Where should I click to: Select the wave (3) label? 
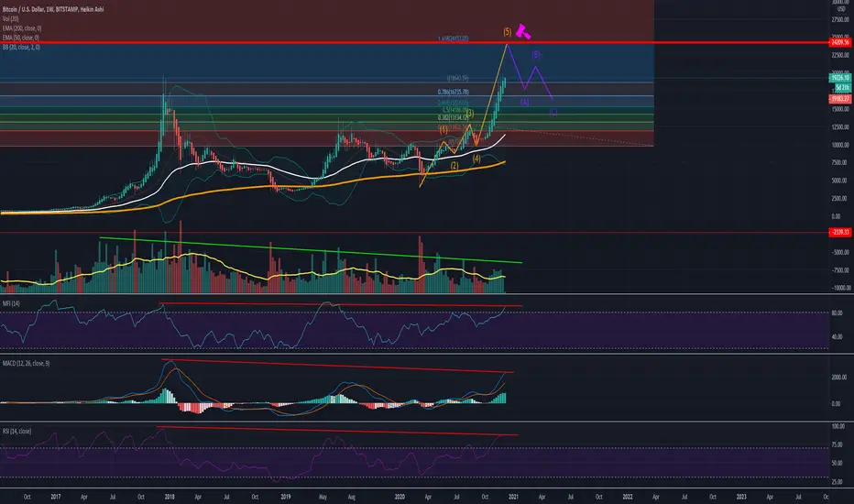click(x=469, y=114)
